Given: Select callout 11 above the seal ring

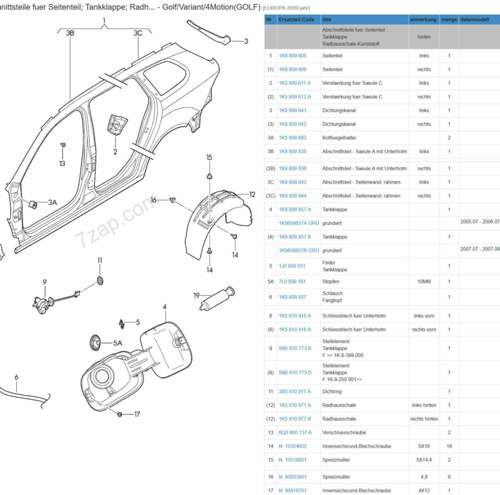Looking at the screenshot, I should 100,260.
